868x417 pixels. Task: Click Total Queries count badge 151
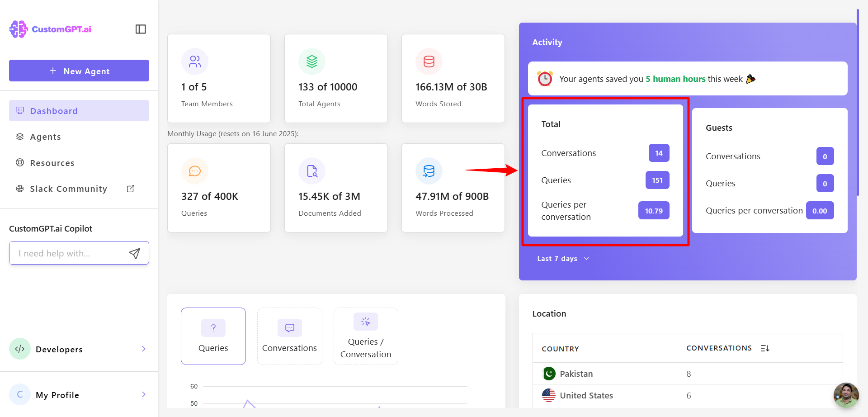coord(657,180)
